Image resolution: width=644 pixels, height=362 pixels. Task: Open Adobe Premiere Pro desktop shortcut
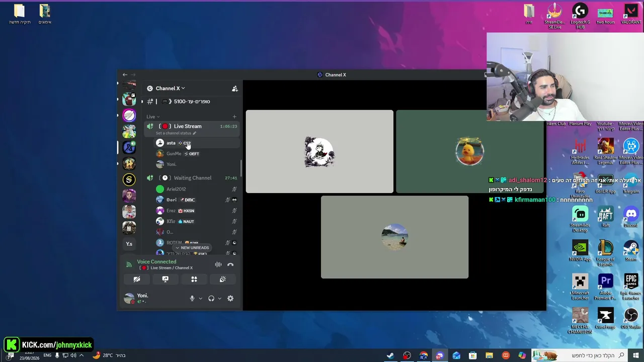click(606, 287)
